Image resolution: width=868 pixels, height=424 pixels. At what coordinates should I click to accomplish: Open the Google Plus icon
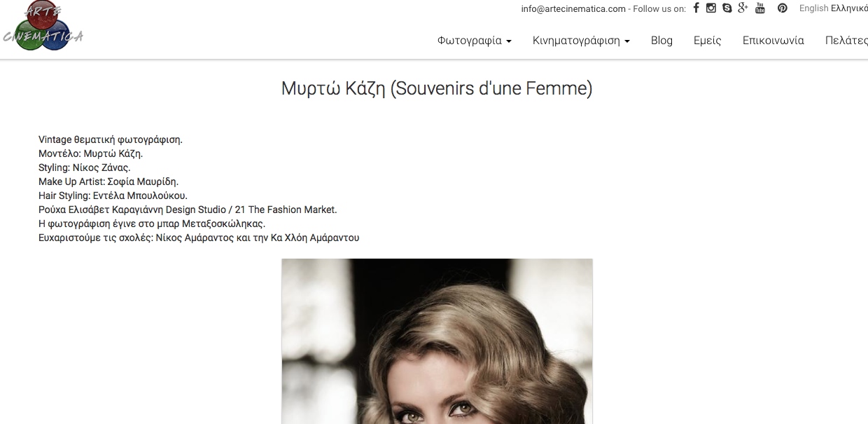743,8
